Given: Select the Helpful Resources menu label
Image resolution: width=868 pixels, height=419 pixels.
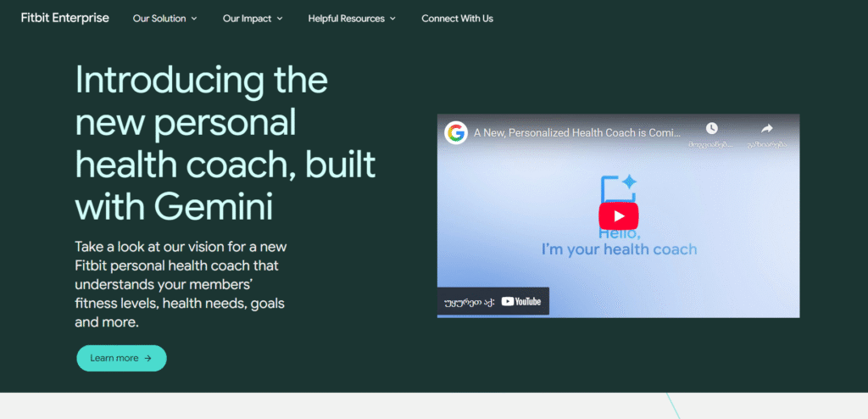Looking at the screenshot, I should click(346, 19).
